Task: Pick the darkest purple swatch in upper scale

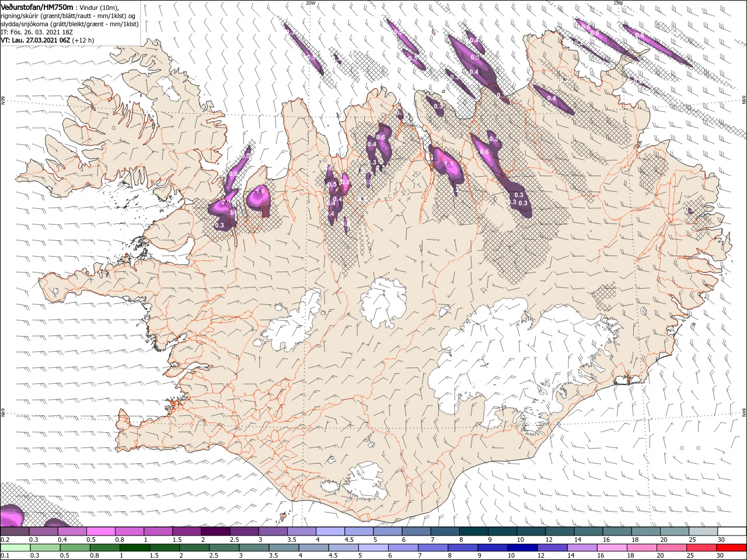Action: pyautogui.click(x=215, y=531)
